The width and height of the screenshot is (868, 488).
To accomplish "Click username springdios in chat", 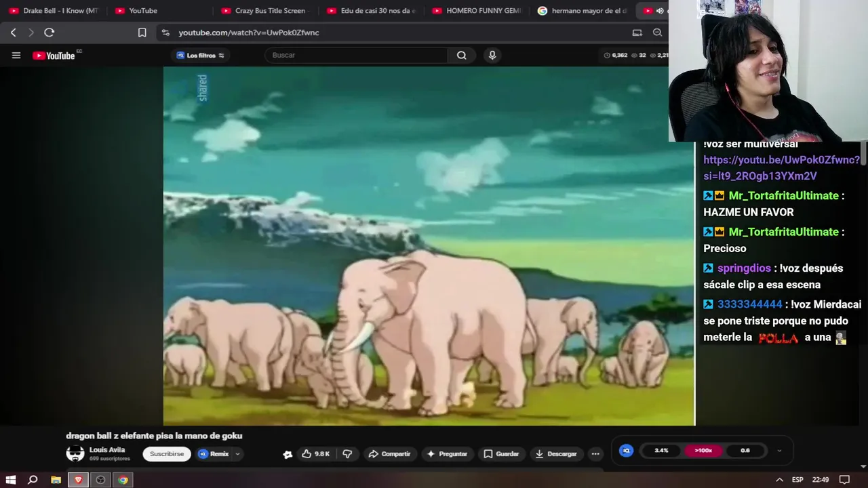I will pos(744,268).
